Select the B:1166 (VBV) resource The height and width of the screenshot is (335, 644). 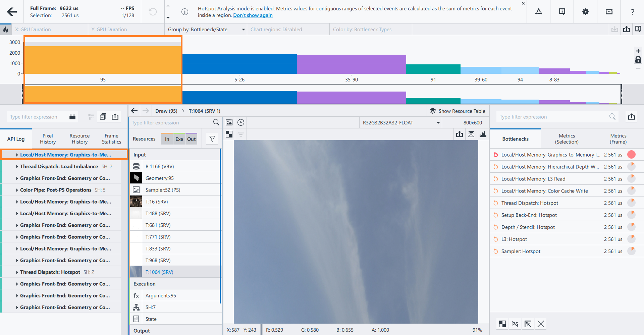pyautogui.click(x=175, y=166)
